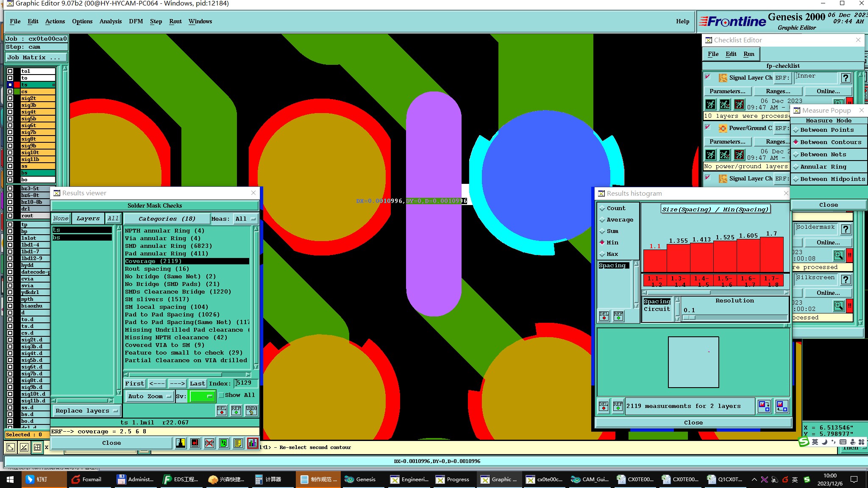The width and height of the screenshot is (868, 488).
Task: Select Between Points measure mode
Action: point(826,130)
